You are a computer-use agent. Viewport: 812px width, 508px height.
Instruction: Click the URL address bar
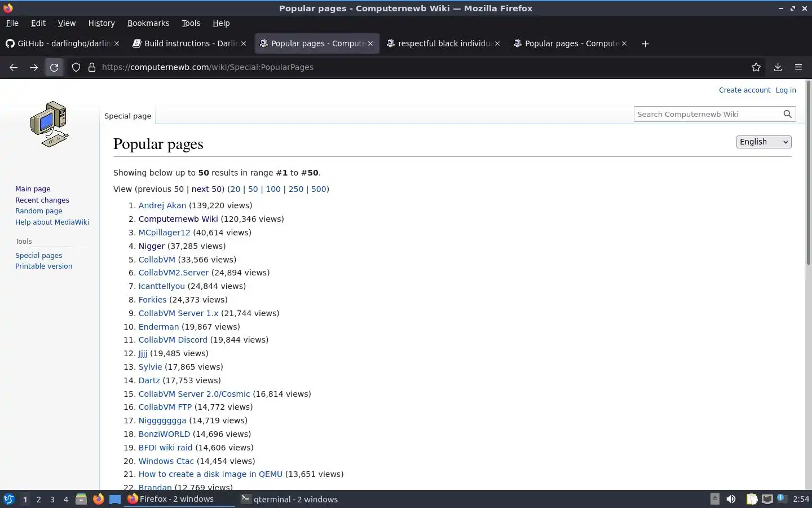(x=417, y=67)
